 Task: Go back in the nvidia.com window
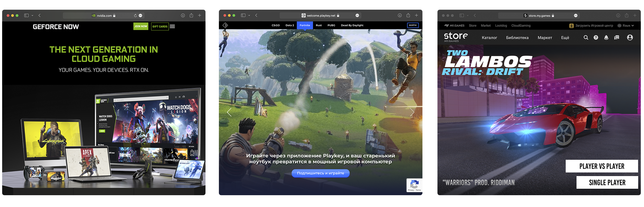tap(40, 16)
